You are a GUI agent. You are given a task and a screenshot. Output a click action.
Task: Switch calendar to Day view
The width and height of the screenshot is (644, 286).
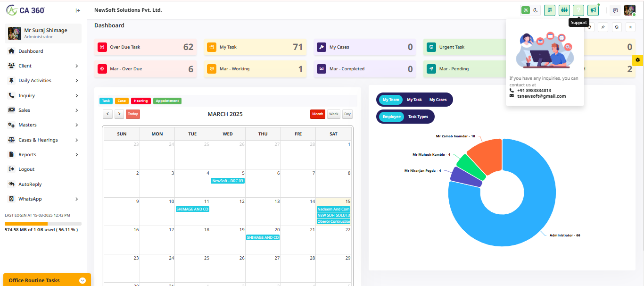[x=347, y=114]
